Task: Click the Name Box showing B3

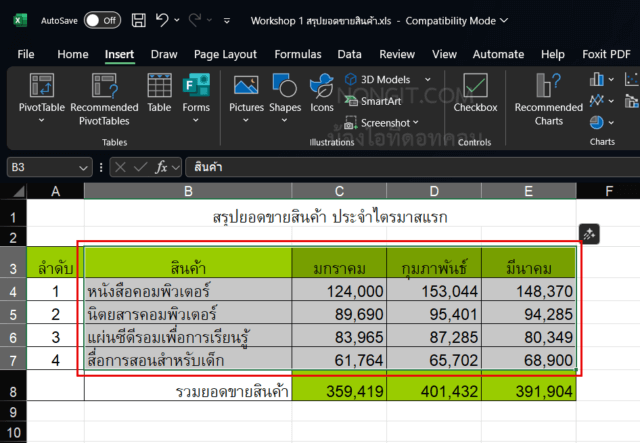Action: tap(43, 167)
